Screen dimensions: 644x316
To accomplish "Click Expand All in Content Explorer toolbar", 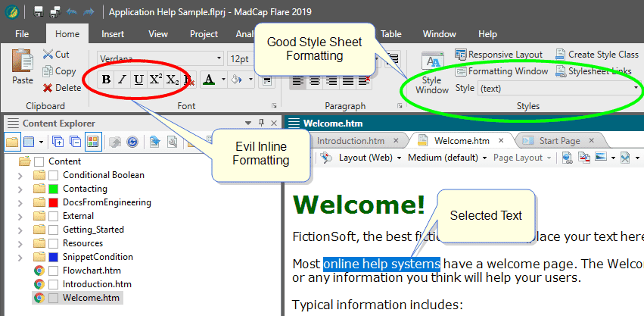I will 58,142.
